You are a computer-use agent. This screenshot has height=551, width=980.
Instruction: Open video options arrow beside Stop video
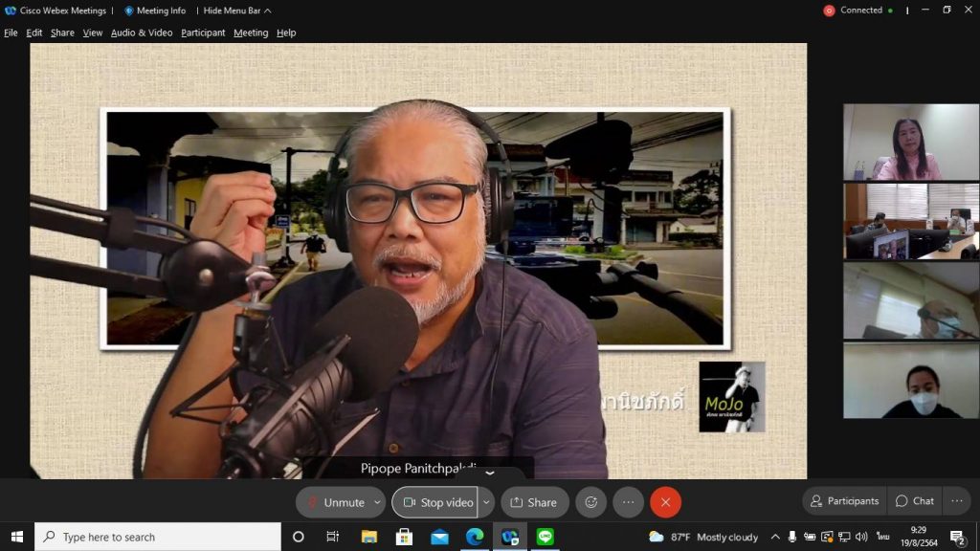tap(486, 502)
